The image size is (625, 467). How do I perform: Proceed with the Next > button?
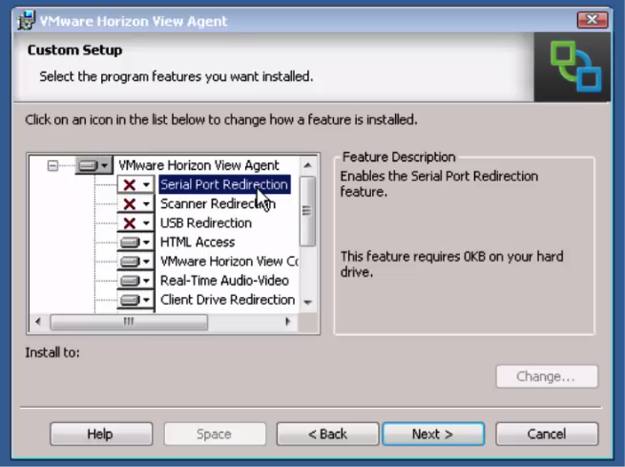[x=433, y=434]
